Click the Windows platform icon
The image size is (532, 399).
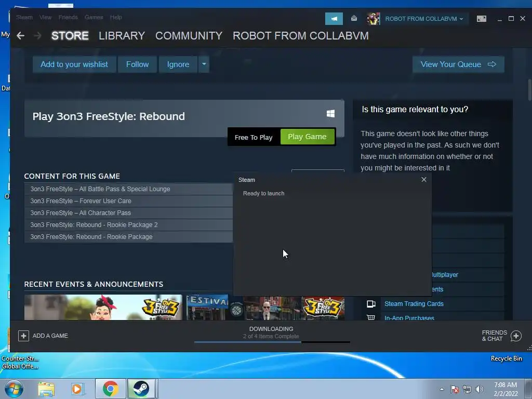pos(330,113)
